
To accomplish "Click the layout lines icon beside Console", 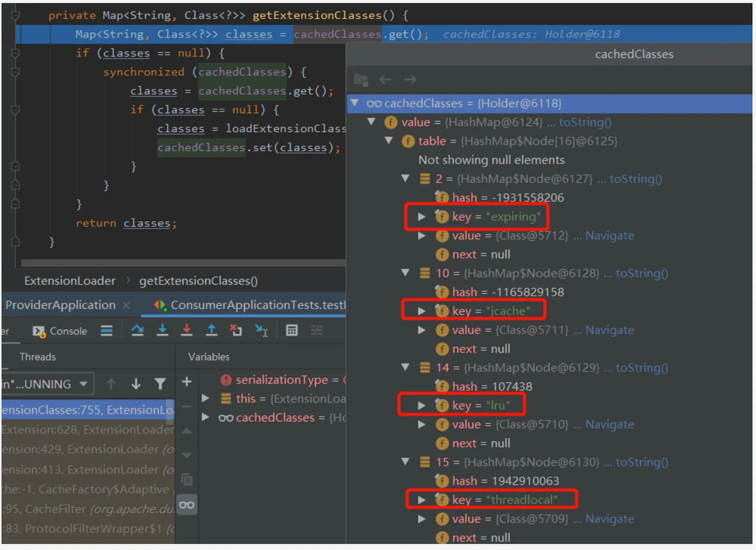I will tap(106, 331).
